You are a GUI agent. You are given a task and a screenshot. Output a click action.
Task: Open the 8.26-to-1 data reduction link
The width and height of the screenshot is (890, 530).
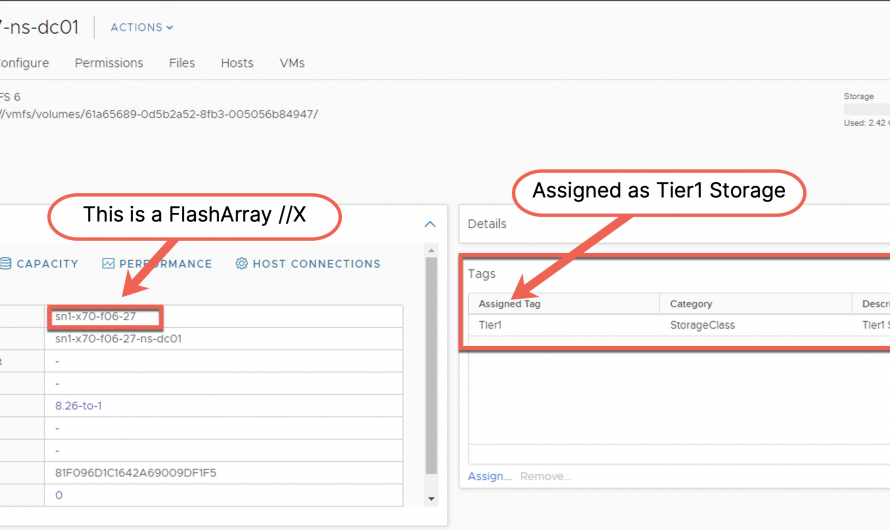78,406
